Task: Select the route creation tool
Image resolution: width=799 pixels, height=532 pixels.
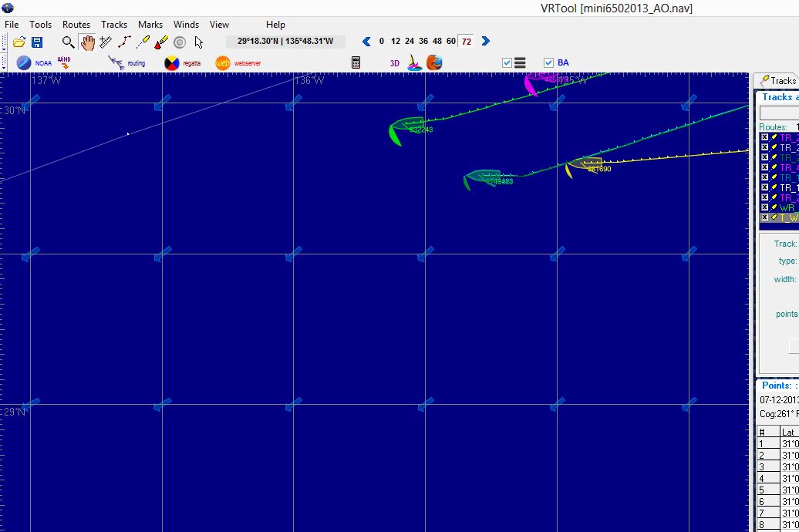Action: point(124,42)
